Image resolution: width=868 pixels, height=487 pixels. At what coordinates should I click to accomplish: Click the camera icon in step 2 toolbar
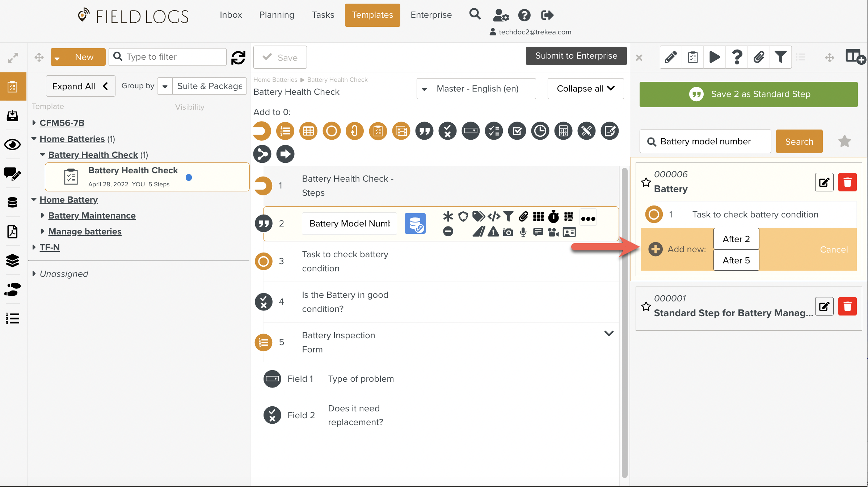pyautogui.click(x=508, y=232)
